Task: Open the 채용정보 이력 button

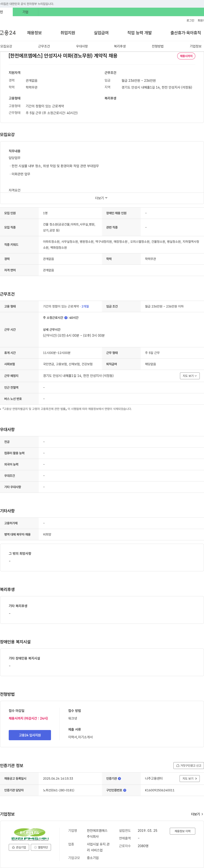Action: pos(182,831)
